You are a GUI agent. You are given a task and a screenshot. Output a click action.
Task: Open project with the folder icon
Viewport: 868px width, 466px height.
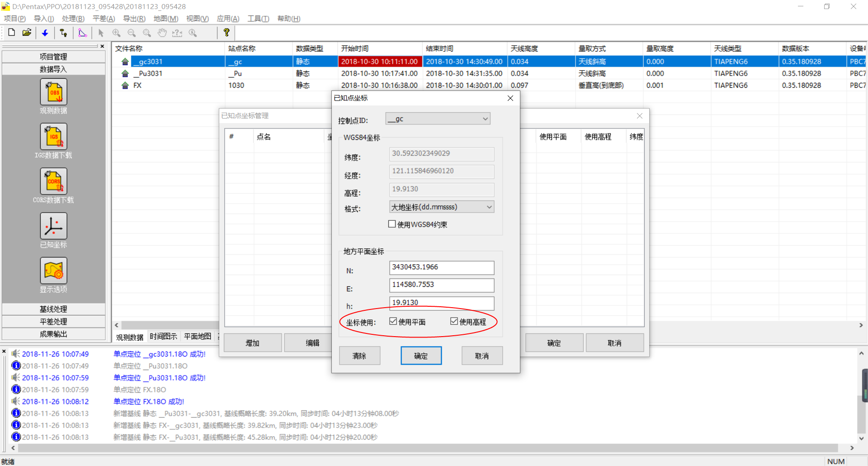27,33
